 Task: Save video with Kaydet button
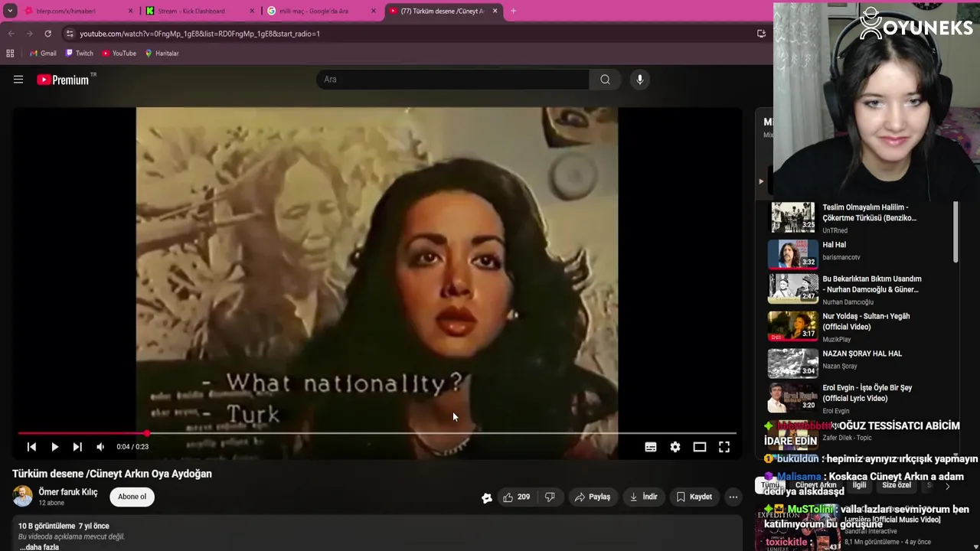click(694, 497)
